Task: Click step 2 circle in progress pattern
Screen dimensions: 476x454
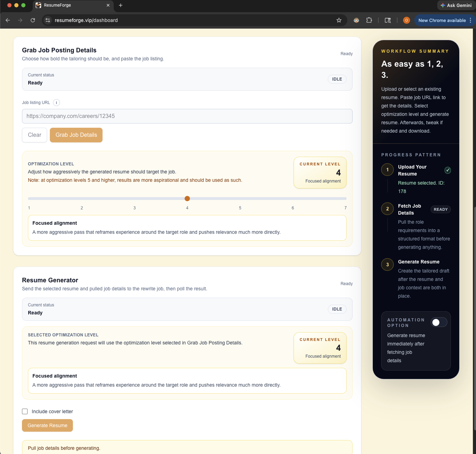Action: (x=387, y=209)
